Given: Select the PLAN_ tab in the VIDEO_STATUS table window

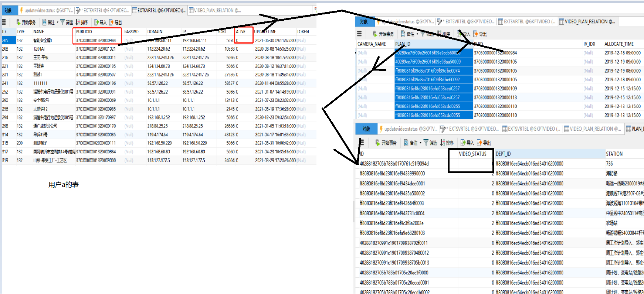Looking at the screenshot, I should click(x=634, y=129).
